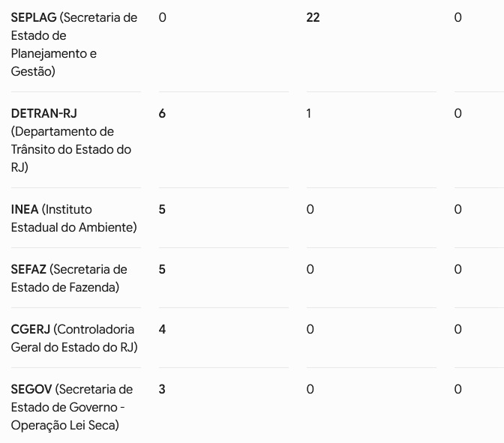Click the bold 6 in DETRAN-RJ row
504x443 pixels.
point(162,113)
